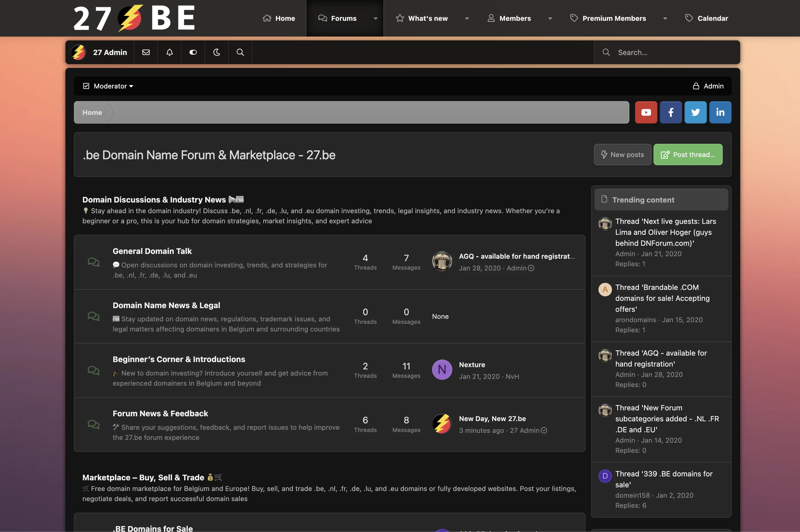Click the Home breadcrumb link

[x=92, y=112]
